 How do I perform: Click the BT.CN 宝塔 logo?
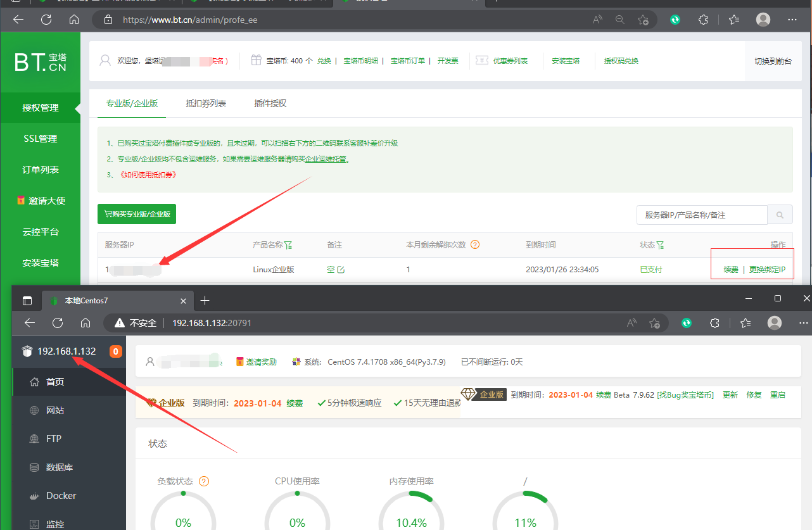tap(41, 62)
